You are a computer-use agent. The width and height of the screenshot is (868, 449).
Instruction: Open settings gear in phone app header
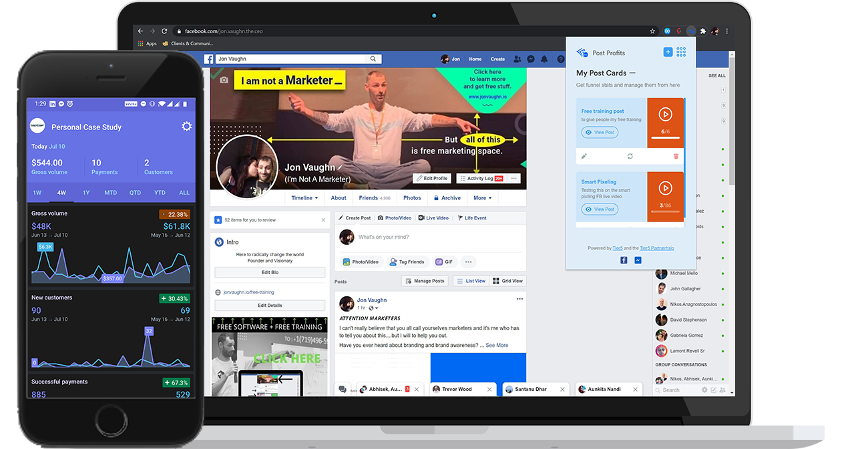coord(186,127)
